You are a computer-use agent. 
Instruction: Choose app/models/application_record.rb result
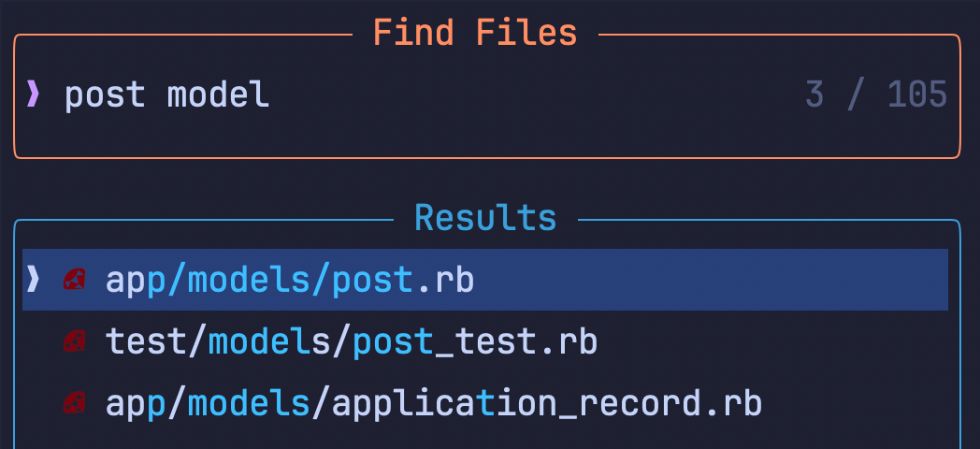tap(434, 403)
